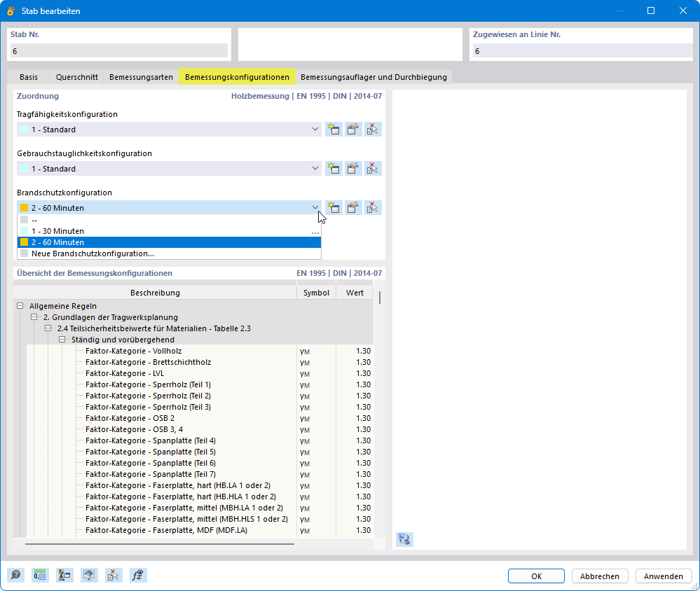Image resolution: width=700 pixels, height=591 pixels.
Task: Collapse the Allgemeine Regeln tree node
Action: (x=20, y=306)
